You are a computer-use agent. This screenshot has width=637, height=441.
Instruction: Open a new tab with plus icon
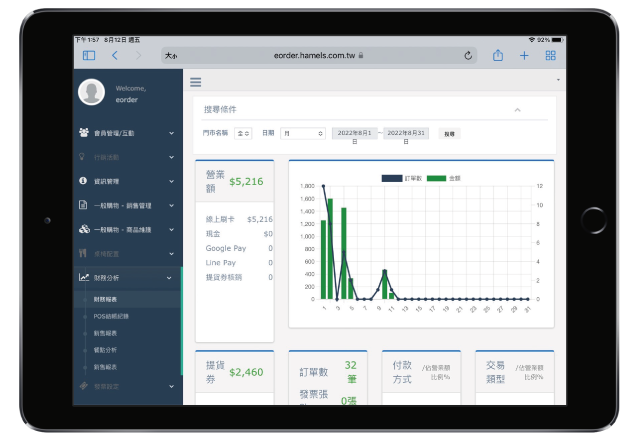tap(524, 56)
